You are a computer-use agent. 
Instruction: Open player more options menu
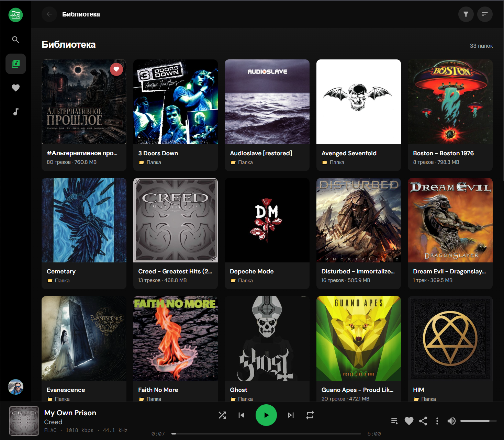click(437, 421)
